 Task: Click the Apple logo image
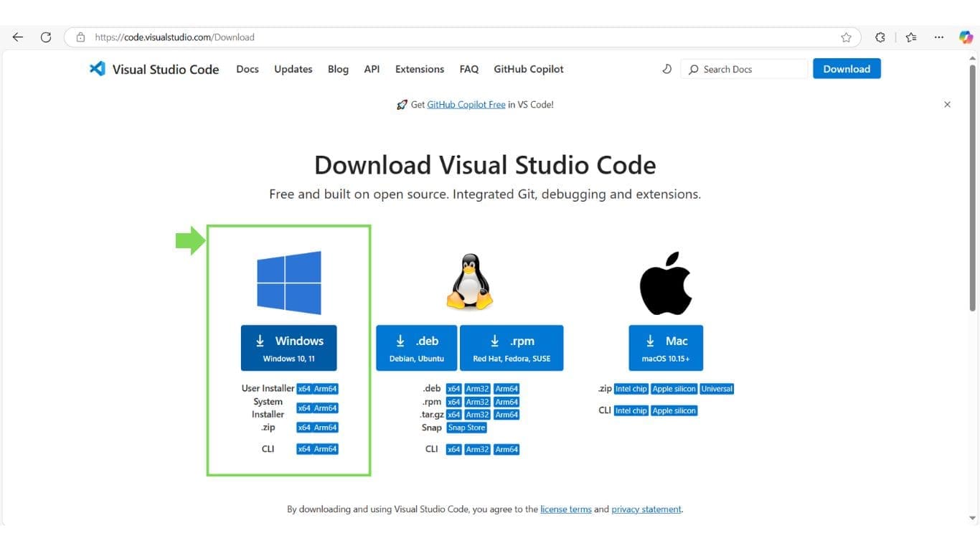[666, 283]
